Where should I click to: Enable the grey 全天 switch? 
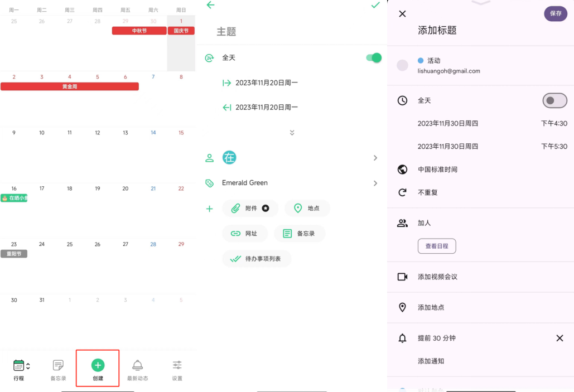554,100
